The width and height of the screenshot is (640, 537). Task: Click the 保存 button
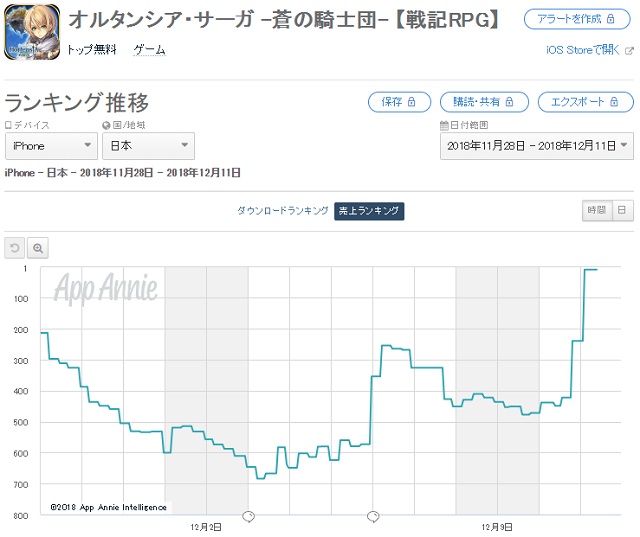pos(399,102)
